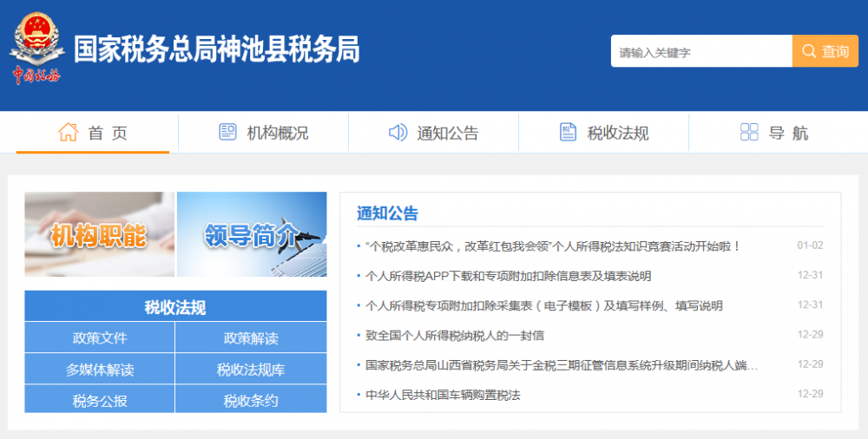Click the document icon beside 机构概况

pyautogui.click(x=227, y=132)
